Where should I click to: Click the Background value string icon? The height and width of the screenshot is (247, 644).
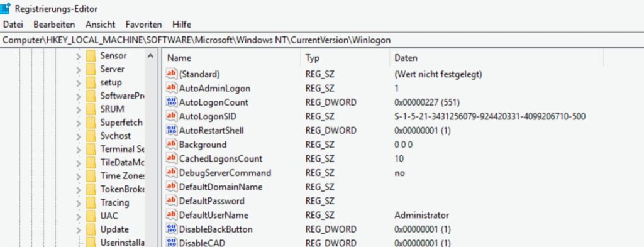tap(171, 145)
